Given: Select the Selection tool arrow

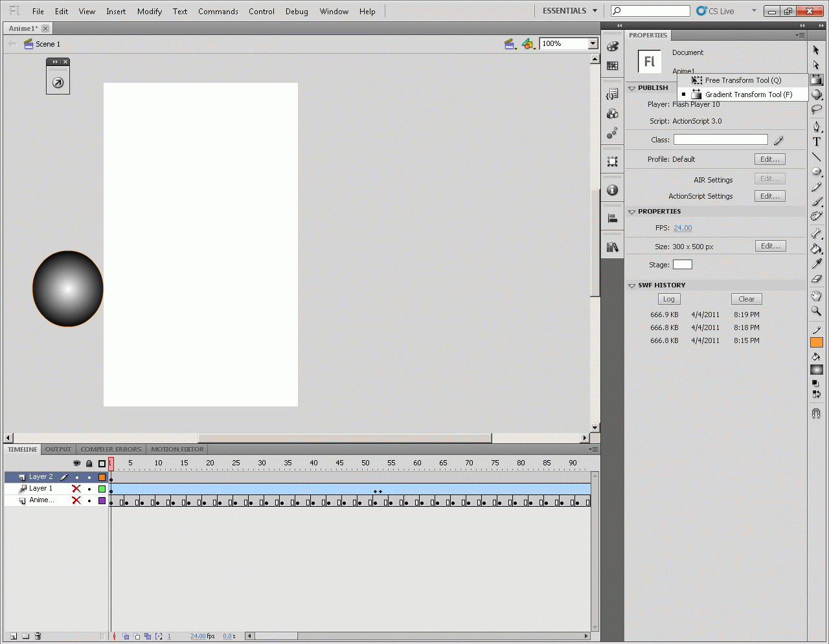Looking at the screenshot, I should tap(816, 50).
